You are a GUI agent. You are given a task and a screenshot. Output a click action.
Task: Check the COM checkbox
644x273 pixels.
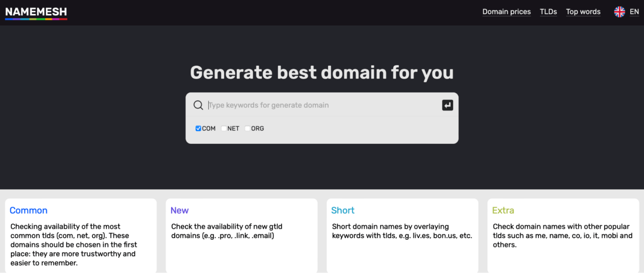tap(198, 129)
